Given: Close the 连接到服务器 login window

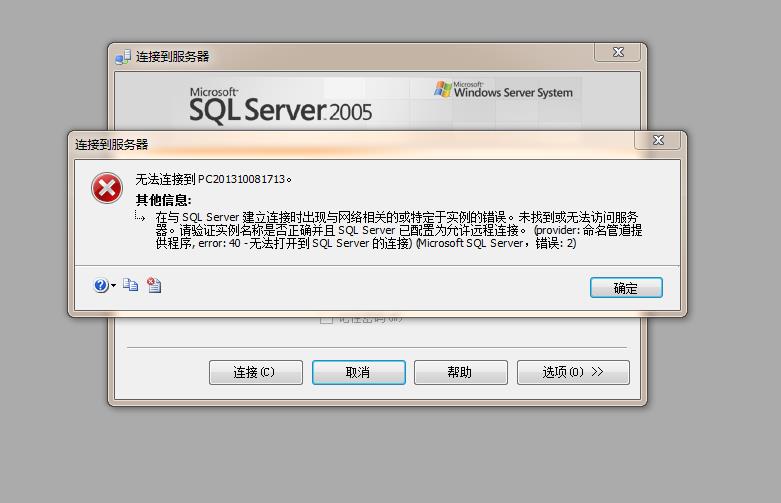Looking at the screenshot, I should 618,52.
